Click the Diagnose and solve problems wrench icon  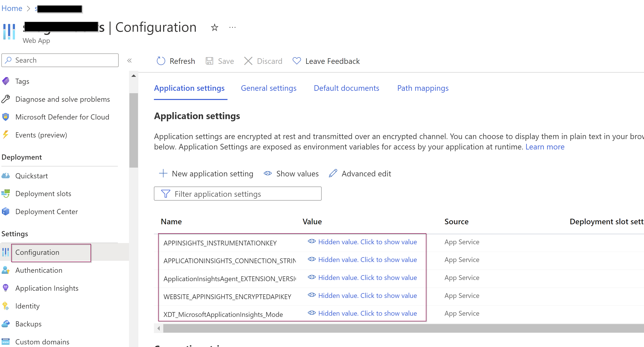pyautogui.click(x=6, y=99)
